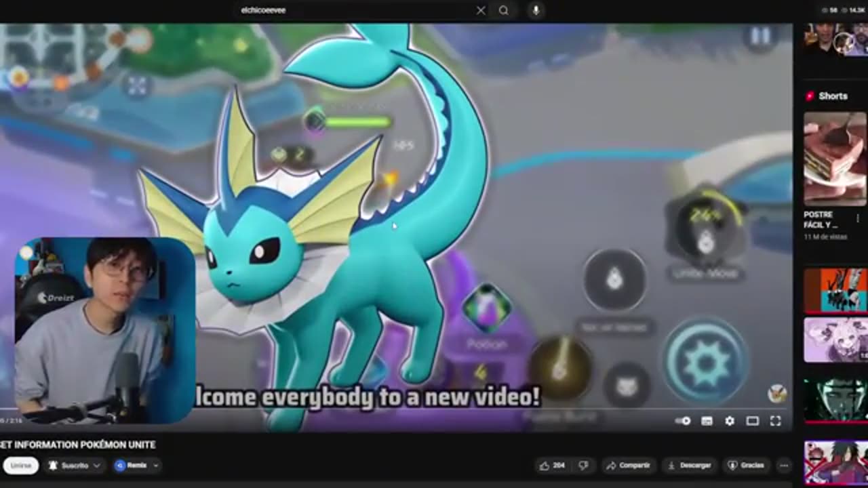Dislike the video
Screen dimensions: 868x488
[x=584, y=466]
